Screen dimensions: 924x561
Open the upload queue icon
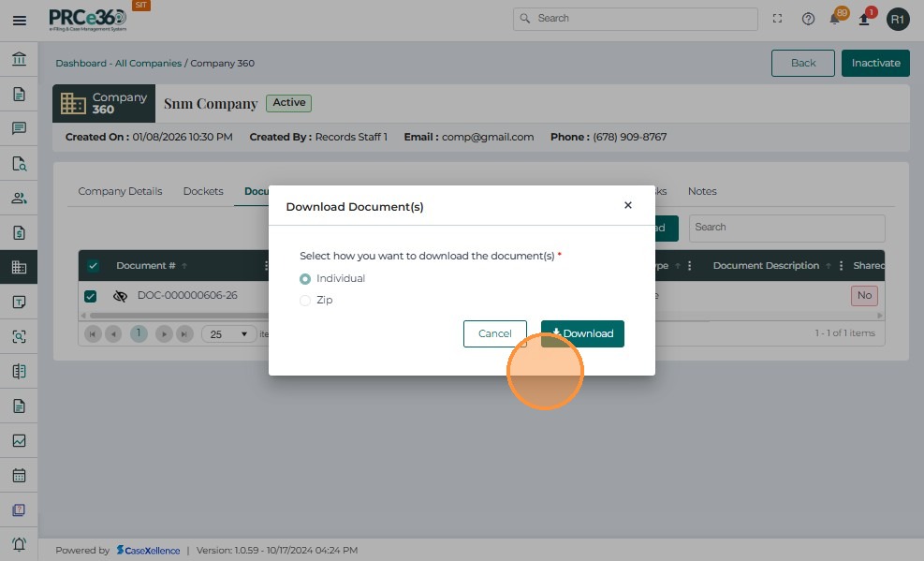[x=864, y=19]
